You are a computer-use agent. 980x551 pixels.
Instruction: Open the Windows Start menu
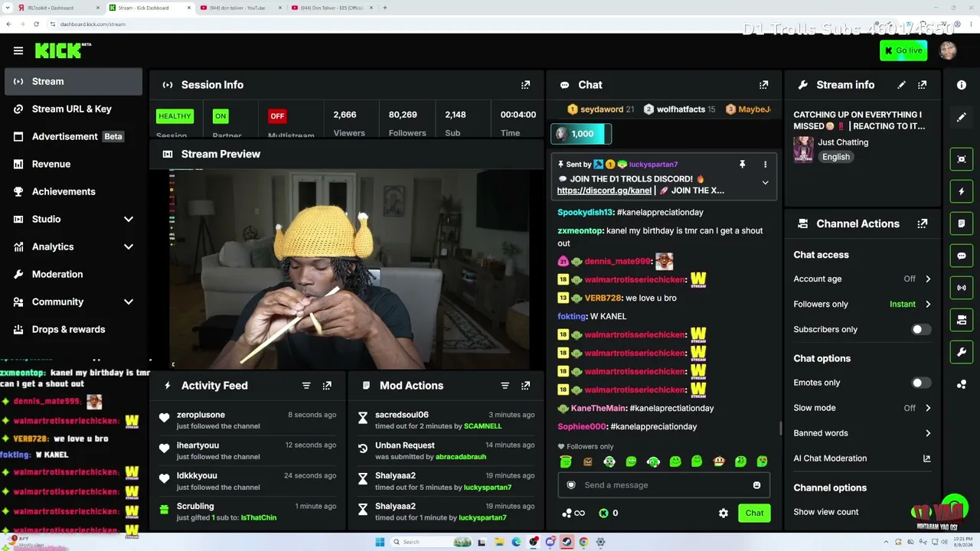380,542
